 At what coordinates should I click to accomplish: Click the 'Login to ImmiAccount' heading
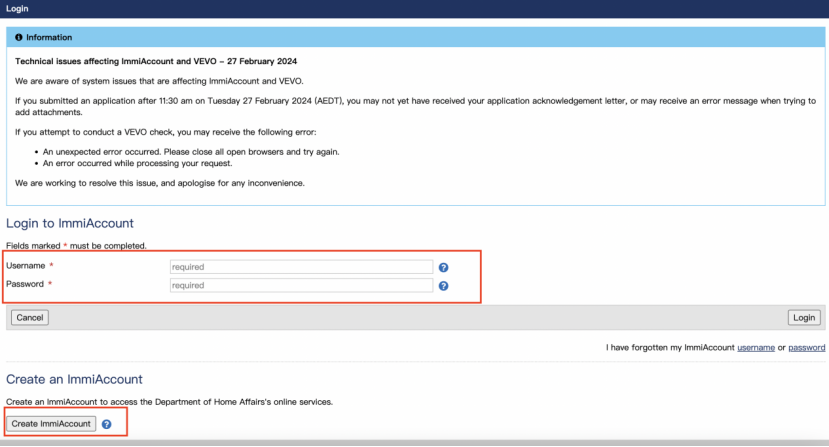pos(70,223)
